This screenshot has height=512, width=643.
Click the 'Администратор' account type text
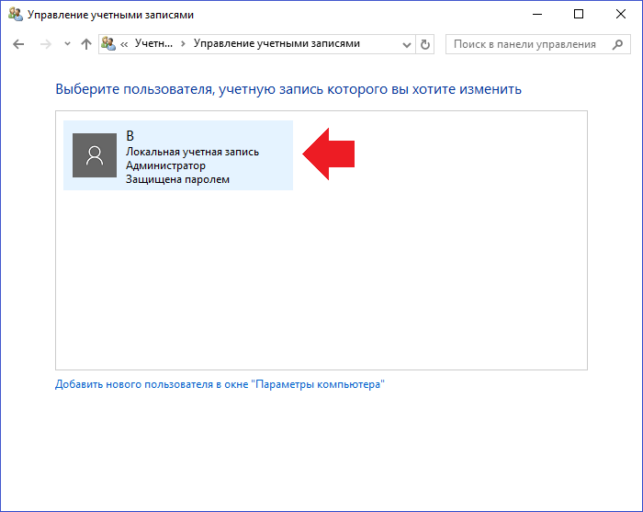coord(166,166)
